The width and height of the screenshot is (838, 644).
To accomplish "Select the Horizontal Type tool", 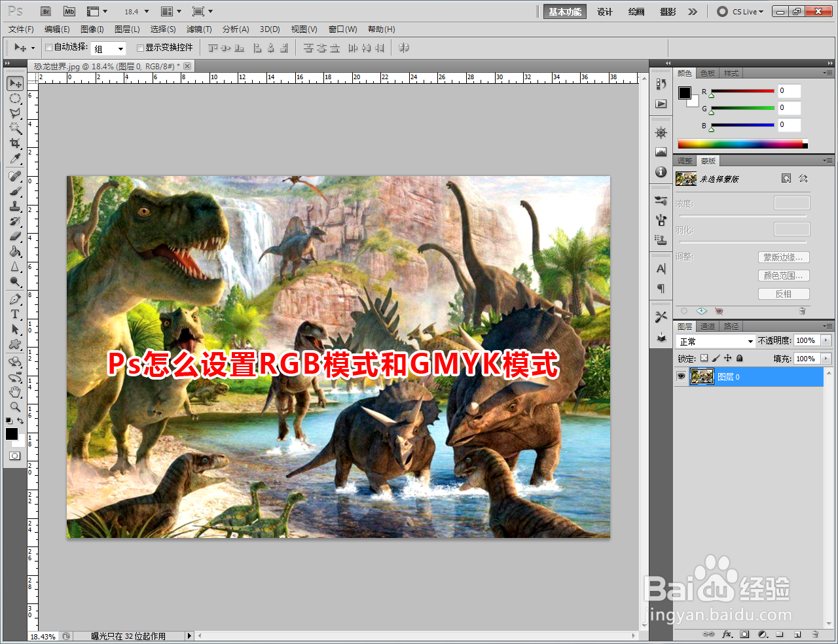I will point(15,315).
